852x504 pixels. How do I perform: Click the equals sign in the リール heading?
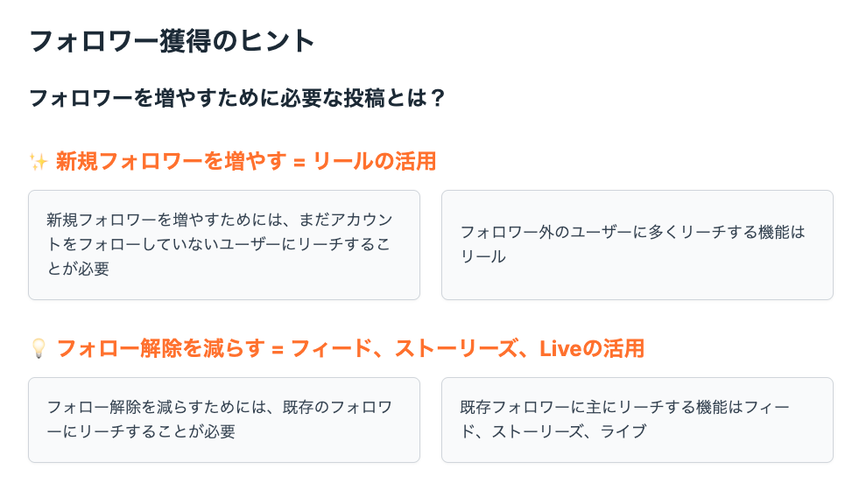(x=299, y=163)
